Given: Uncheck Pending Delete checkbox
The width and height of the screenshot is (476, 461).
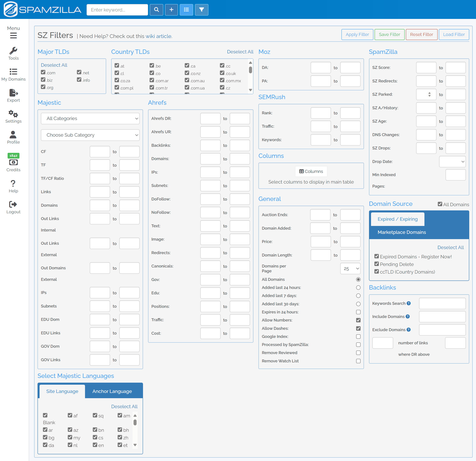Looking at the screenshot, I should point(377,264).
